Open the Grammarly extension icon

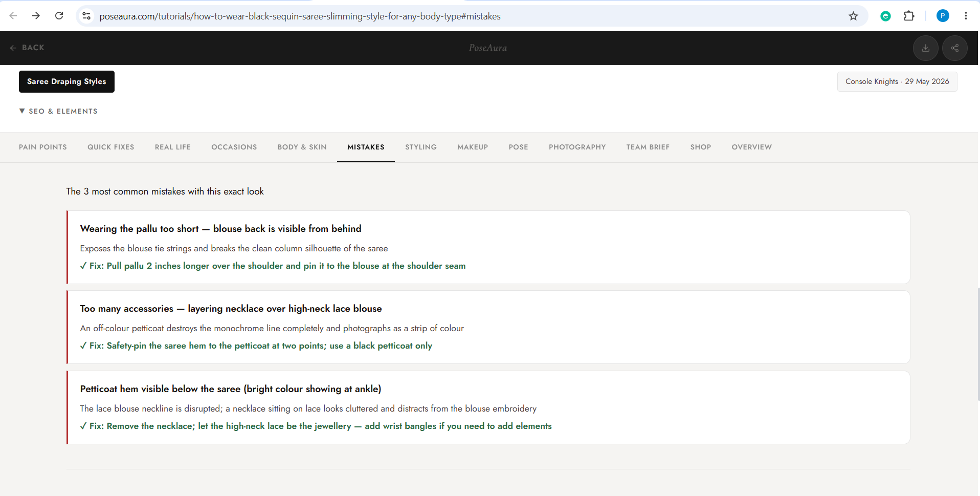(885, 16)
